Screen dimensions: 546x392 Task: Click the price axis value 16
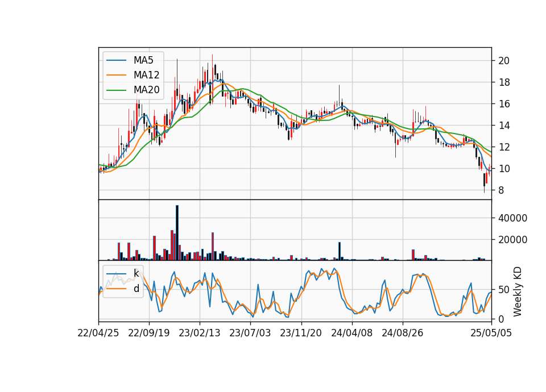click(504, 104)
